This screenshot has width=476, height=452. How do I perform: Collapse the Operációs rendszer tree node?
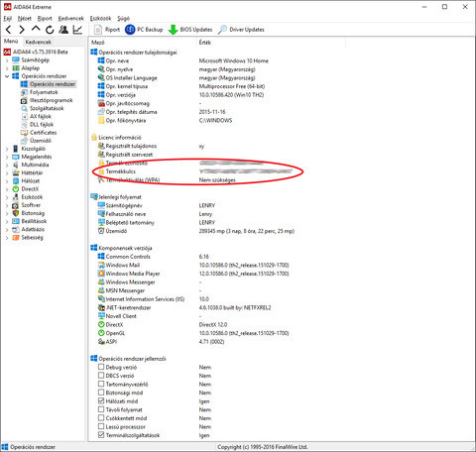click(7, 76)
